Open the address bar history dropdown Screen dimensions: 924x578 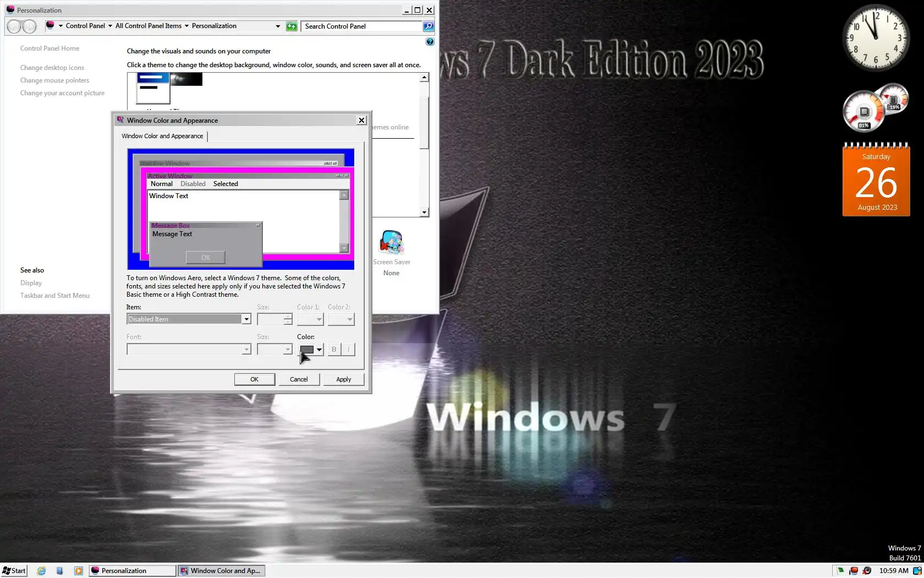[x=278, y=26]
